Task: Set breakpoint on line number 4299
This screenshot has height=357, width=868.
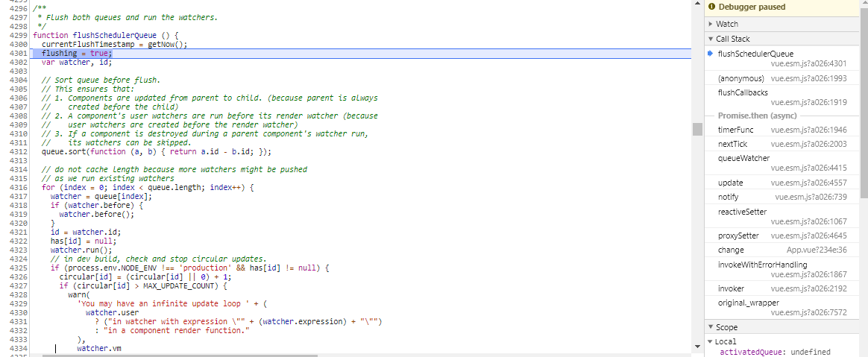Action: click(19, 36)
